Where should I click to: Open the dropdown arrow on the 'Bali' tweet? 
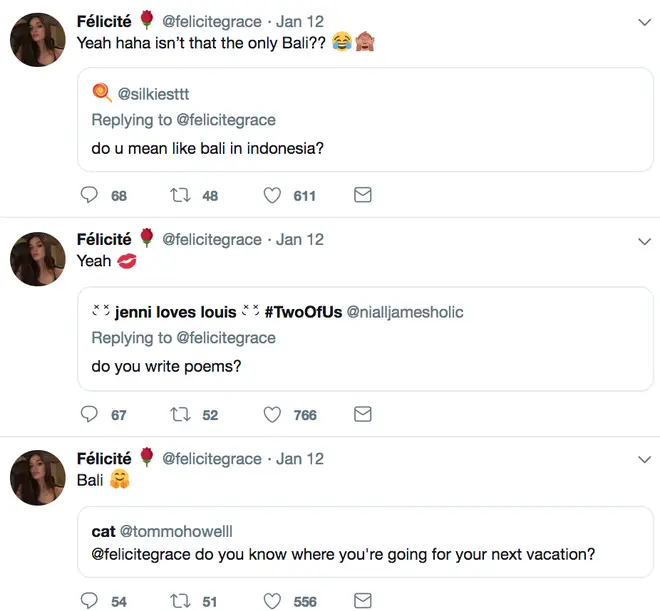coord(644,460)
